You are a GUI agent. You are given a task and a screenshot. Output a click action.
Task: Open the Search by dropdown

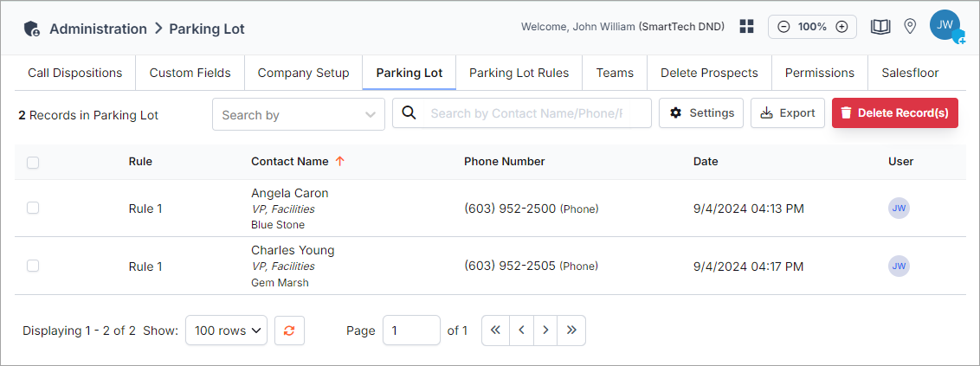(298, 114)
